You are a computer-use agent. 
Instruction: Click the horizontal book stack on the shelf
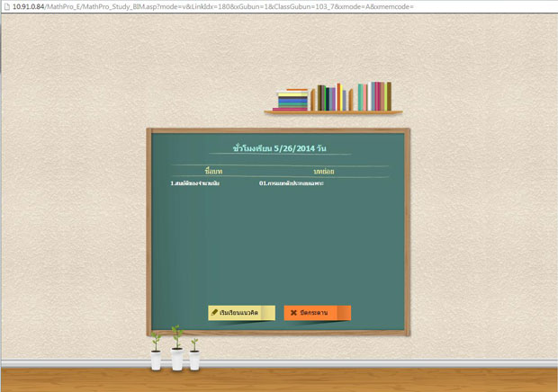click(292, 100)
